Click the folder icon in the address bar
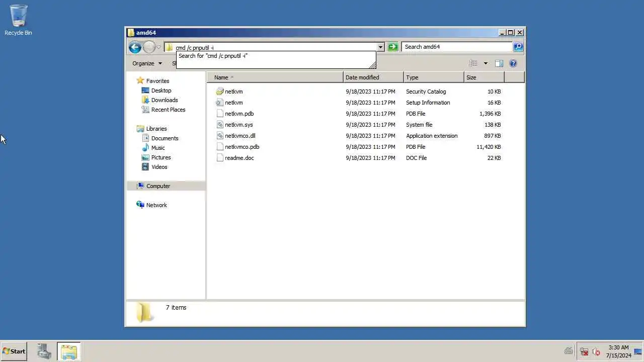Screen dimensions: 644x362 [x=170, y=47]
